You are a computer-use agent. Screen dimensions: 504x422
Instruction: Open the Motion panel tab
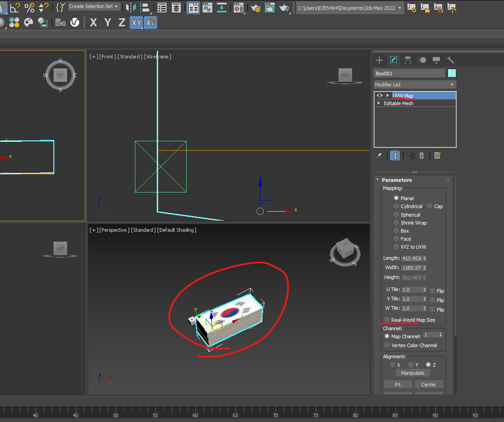point(422,60)
